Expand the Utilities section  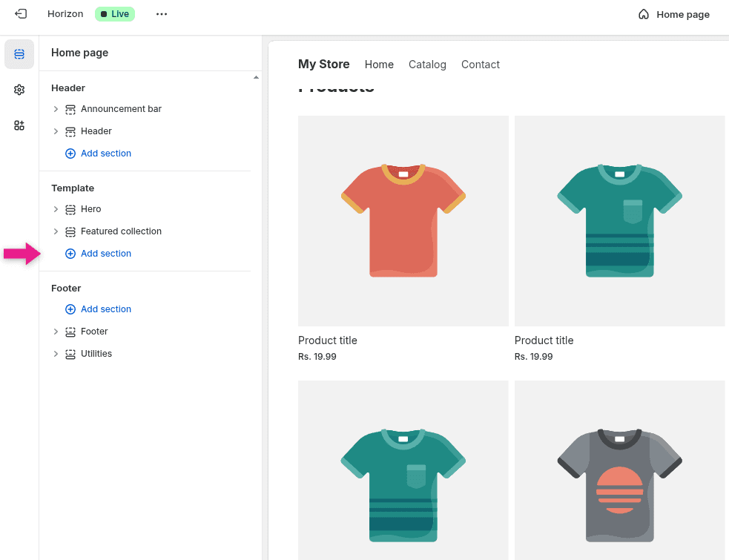(56, 354)
